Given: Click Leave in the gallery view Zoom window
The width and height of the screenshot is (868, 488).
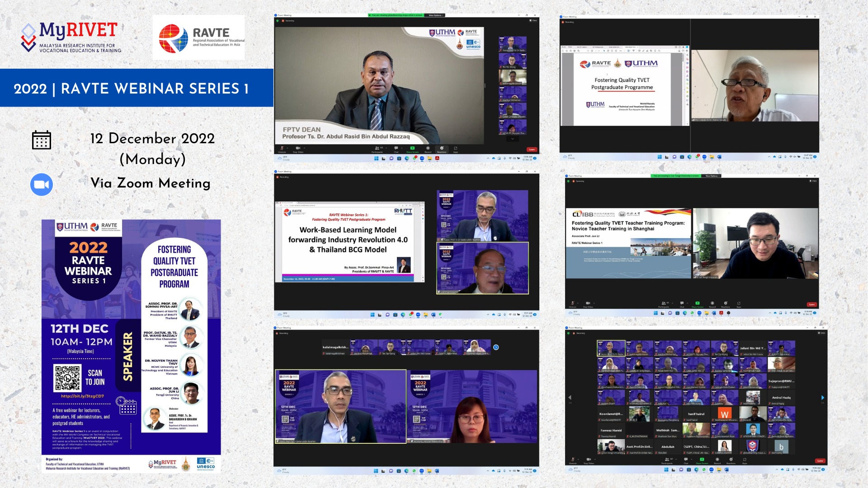Looking at the screenshot, I should click(x=820, y=461).
